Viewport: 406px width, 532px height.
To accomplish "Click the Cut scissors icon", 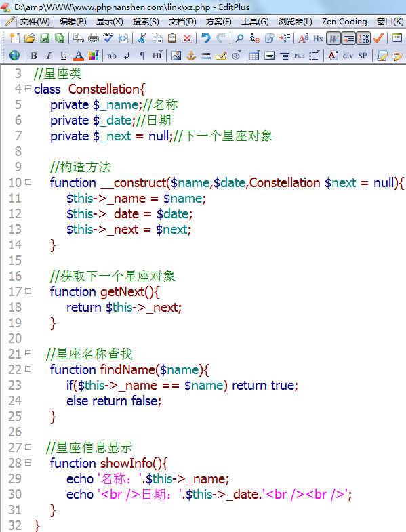I will [142, 38].
